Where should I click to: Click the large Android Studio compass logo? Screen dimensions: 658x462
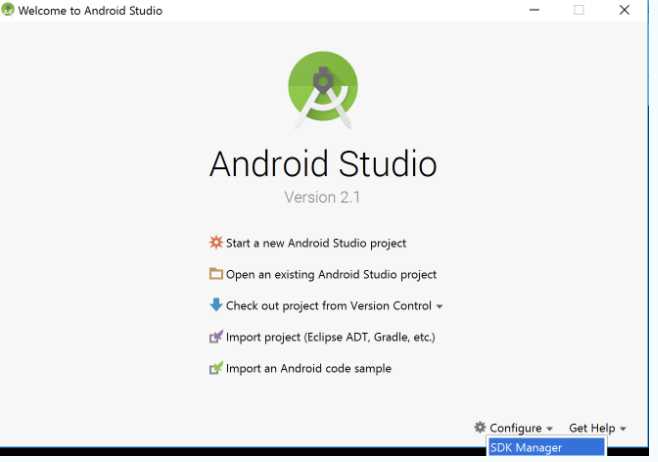[323, 89]
